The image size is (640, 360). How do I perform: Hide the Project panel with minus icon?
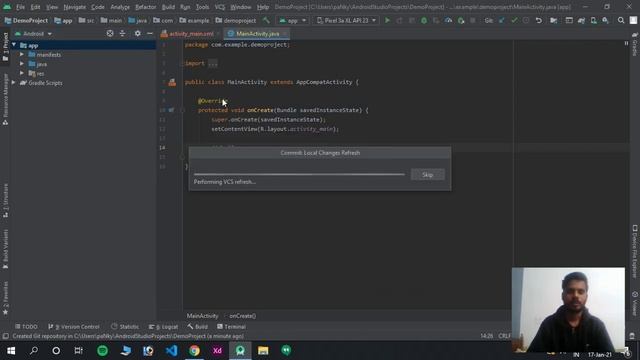150,33
